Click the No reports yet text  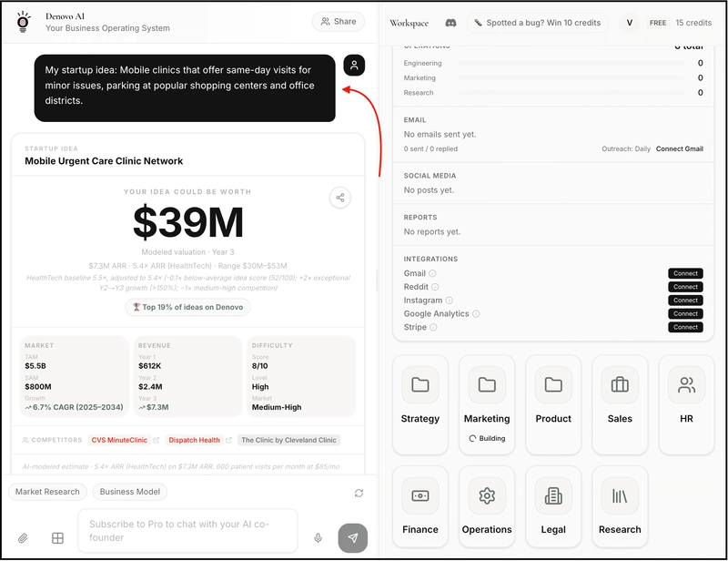click(x=431, y=232)
